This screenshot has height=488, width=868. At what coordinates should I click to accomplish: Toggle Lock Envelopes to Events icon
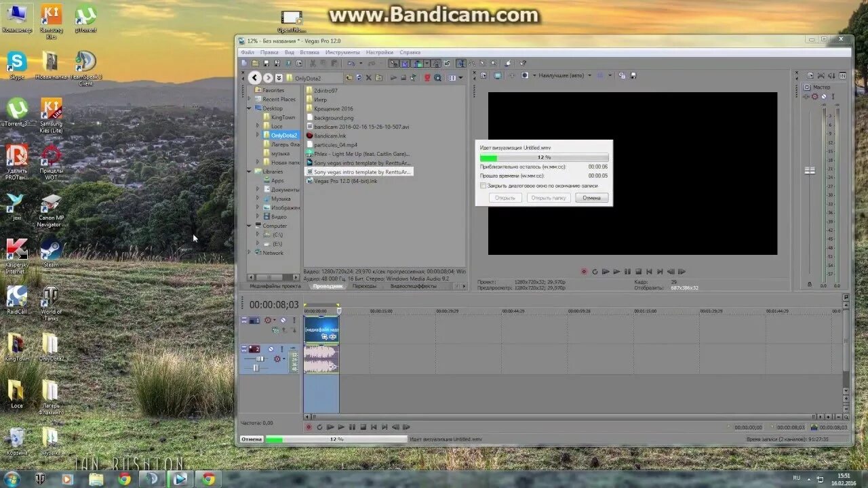click(x=435, y=63)
